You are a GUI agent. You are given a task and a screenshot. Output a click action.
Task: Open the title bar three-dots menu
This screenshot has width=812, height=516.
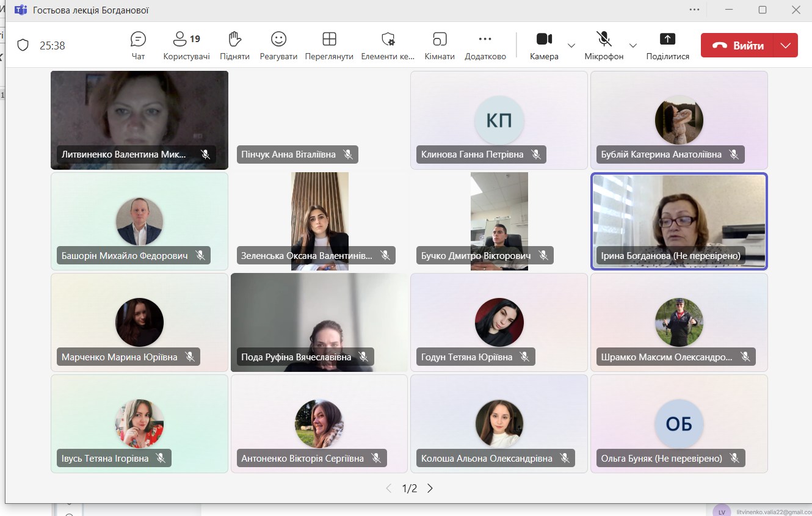pos(694,10)
